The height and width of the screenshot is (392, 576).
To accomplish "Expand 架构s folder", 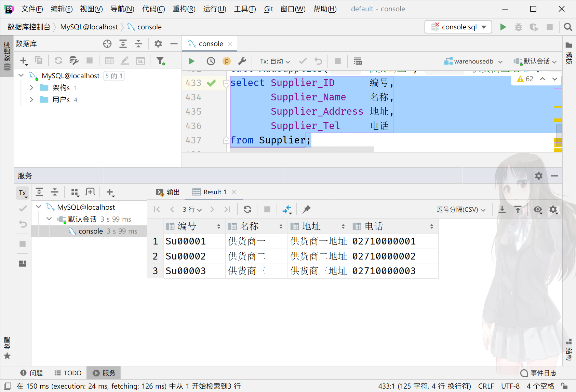I will click(x=31, y=88).
